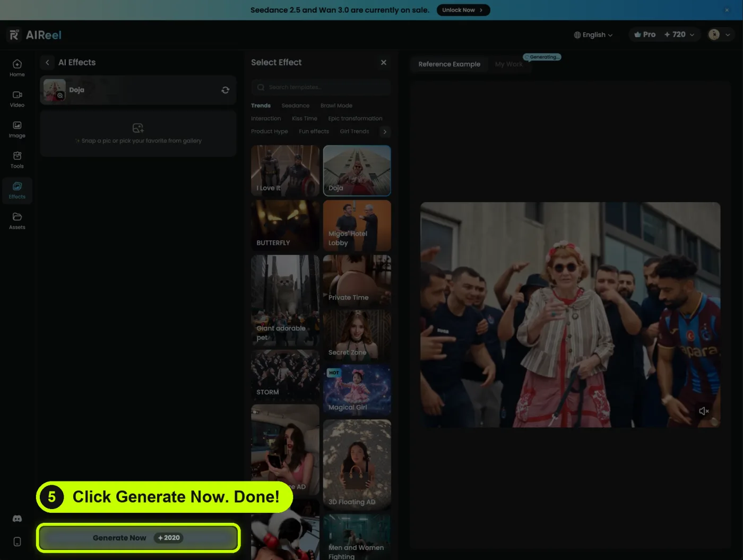Click the AIReel logo

pos(35,35)
